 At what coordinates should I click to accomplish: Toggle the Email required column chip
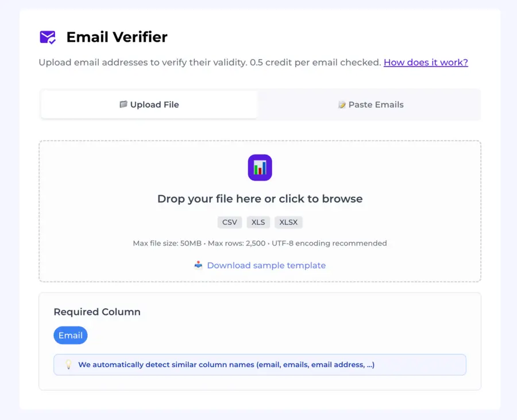tap(70, 335)
